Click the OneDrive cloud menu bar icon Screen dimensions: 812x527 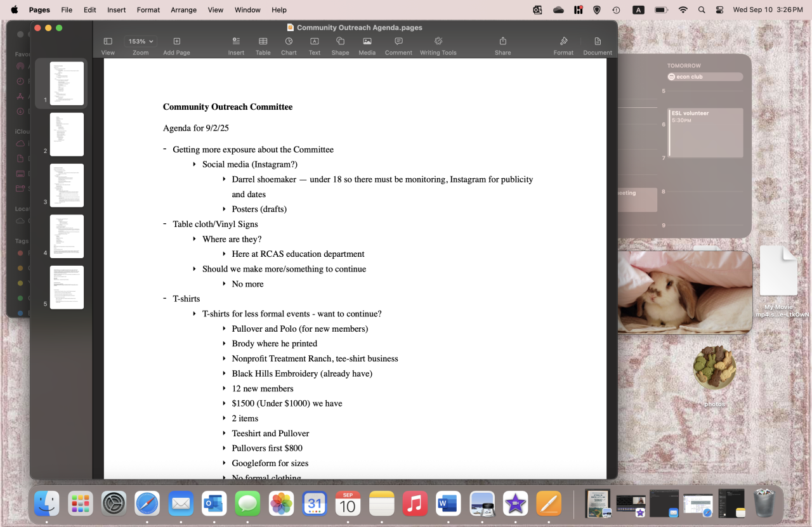558,10
